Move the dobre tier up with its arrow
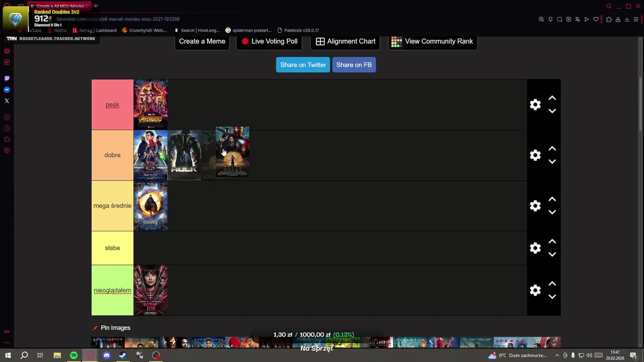This screenshot has height=362, width=644. 552,149
